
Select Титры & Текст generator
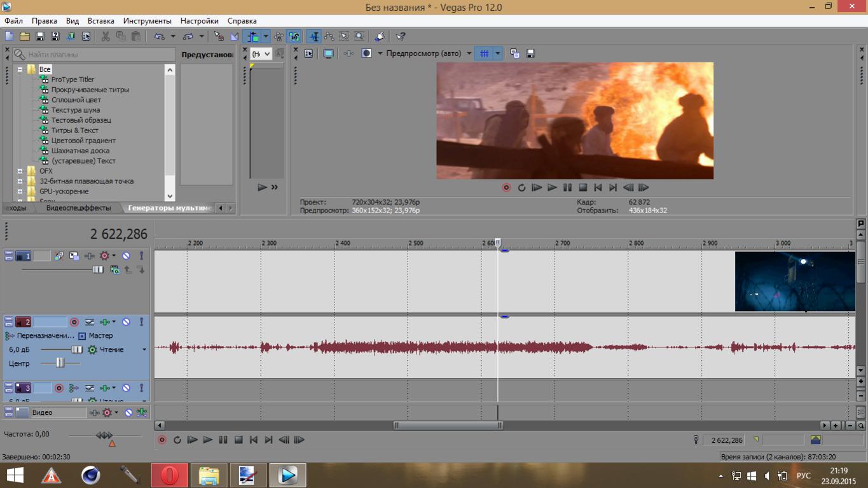coord(74,130)
